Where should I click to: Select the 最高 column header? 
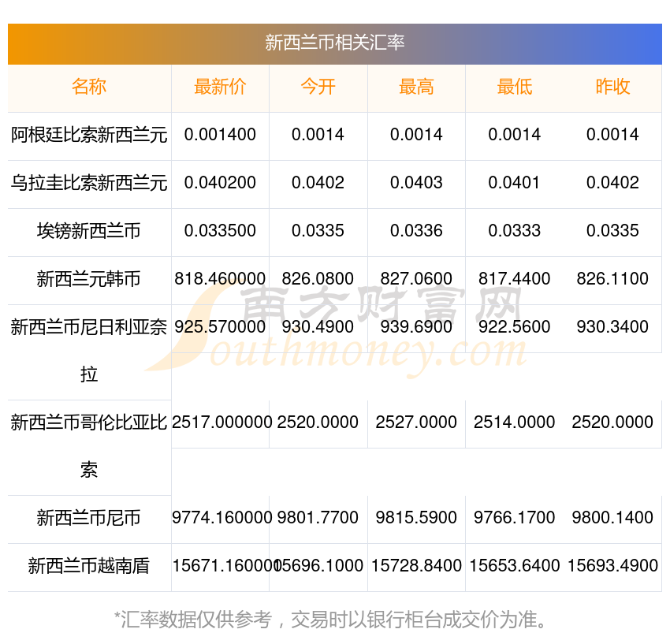pos(416,87)
